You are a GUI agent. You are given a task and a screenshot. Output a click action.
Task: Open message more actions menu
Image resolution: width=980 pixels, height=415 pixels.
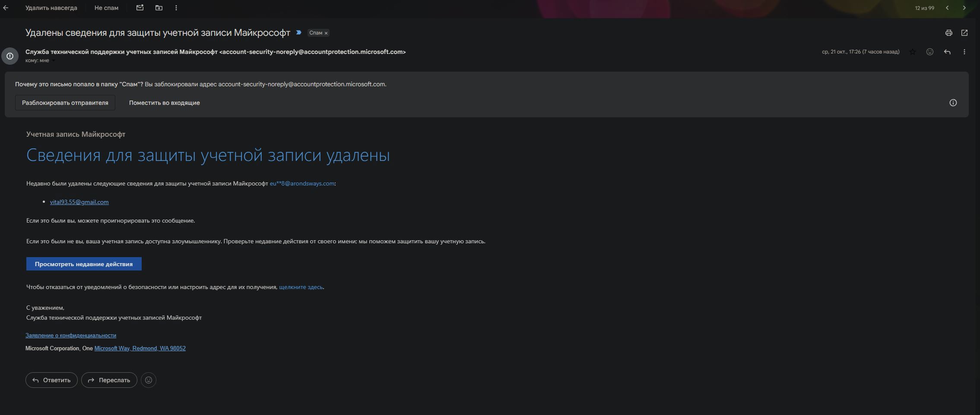[x=964, y=52]
